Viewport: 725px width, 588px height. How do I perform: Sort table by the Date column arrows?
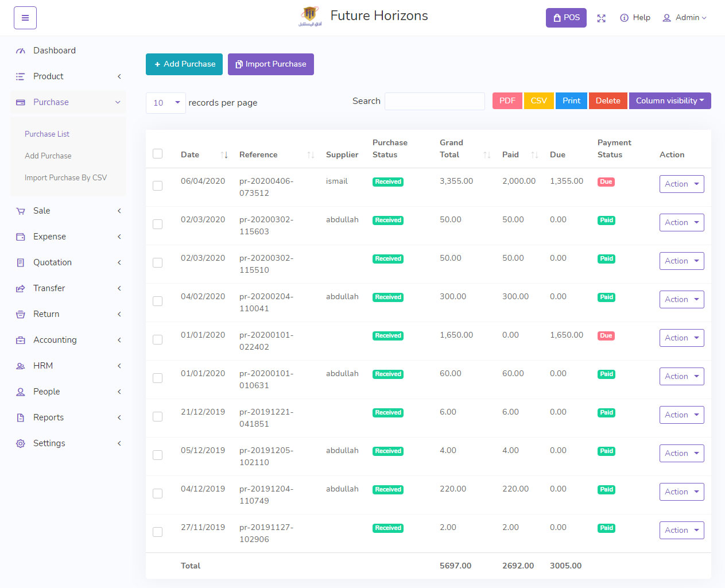[x=224, y=155]
